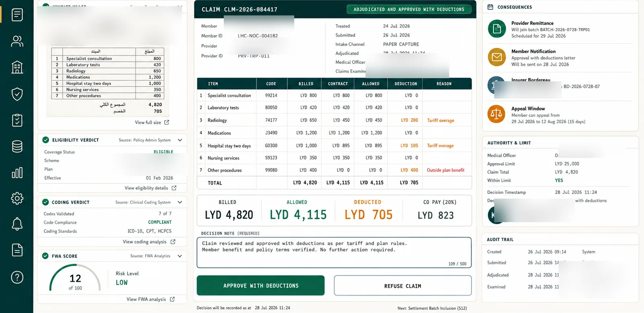This screenshot has height=313, width=644.
Task: Open the providers building icon in sidebar
Action: 17,67
